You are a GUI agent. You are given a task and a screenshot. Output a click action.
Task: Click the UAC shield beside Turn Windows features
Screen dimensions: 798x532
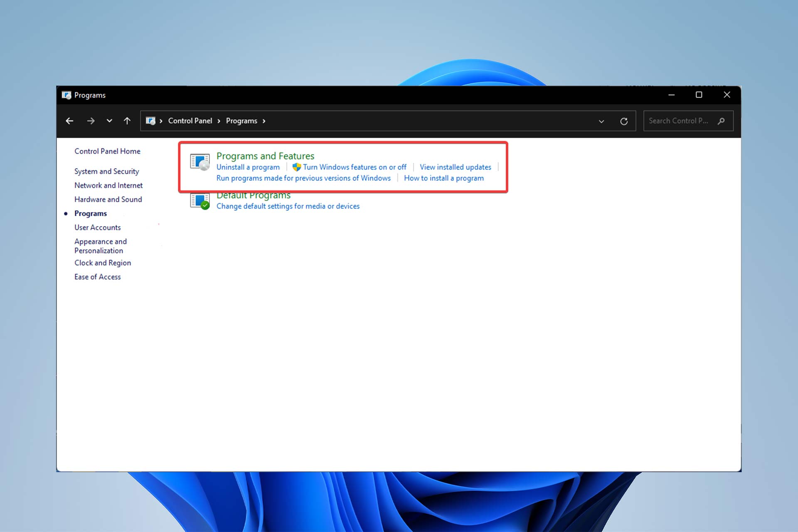297,167
